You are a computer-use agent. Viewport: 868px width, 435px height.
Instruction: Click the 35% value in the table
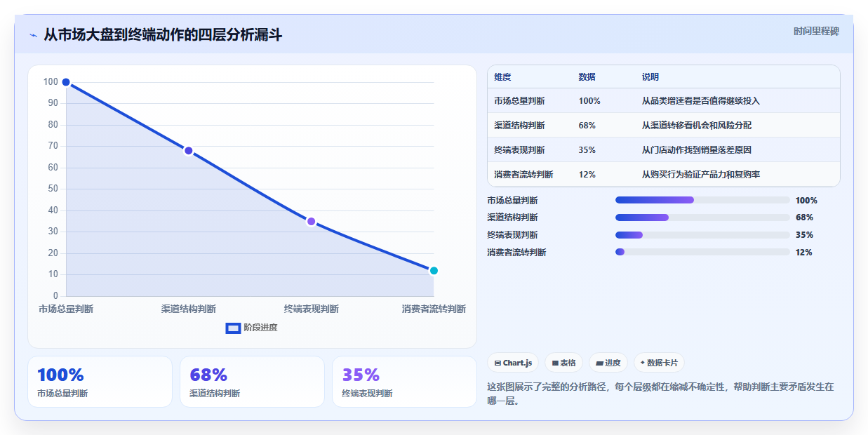(587, 150)
